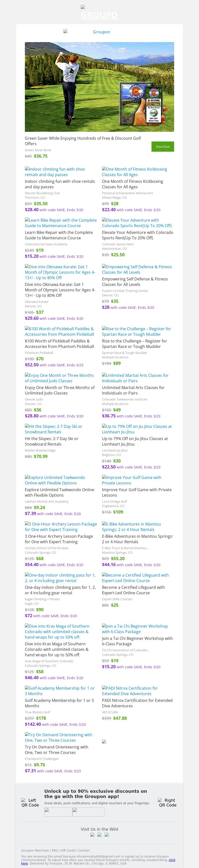Open the golf Green Saver banner image
The height and width of the screenshot is (868, 199).
point(99,87)
